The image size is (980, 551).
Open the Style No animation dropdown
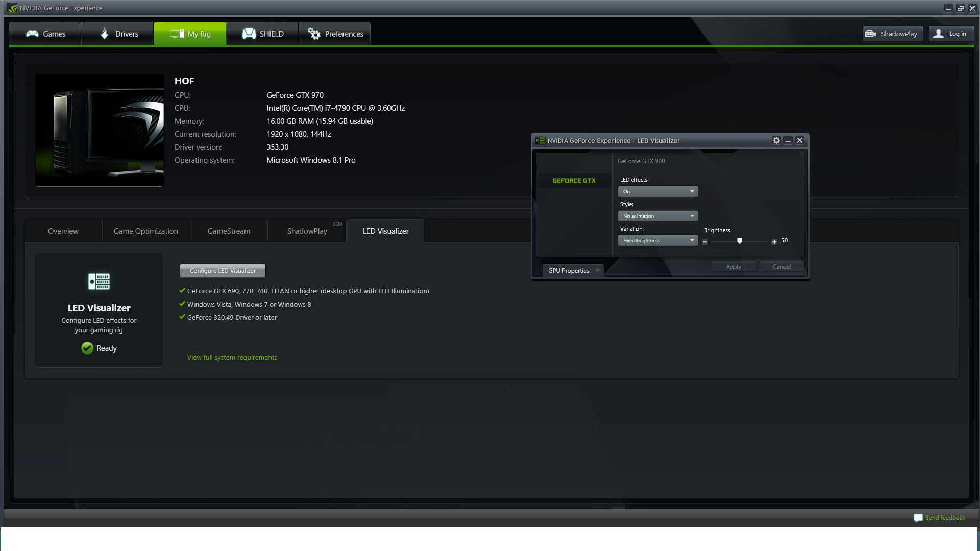[x=657, y=216]
